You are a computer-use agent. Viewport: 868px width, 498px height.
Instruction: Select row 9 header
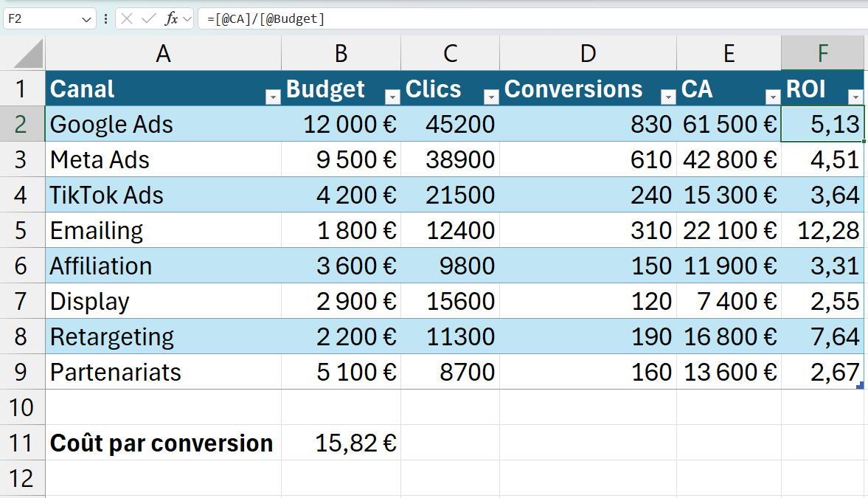[x=22, y=373]
